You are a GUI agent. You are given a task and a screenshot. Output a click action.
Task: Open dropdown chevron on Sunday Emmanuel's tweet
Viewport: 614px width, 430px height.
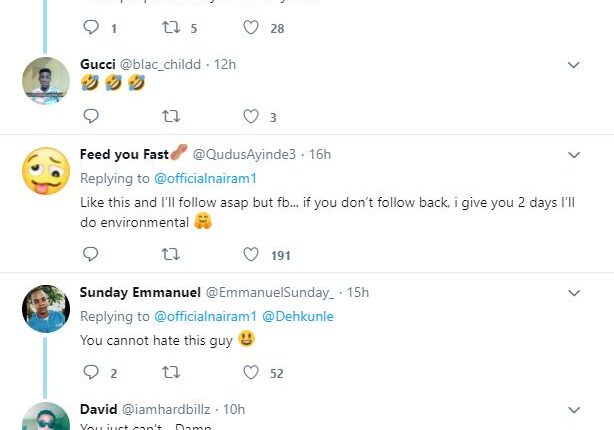(574, 293)
